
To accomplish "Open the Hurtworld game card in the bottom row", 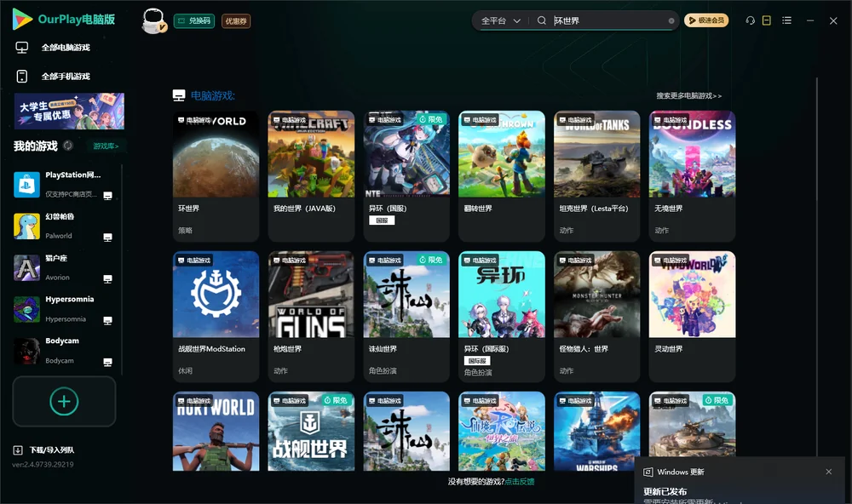I will click(x=216, y=432).
